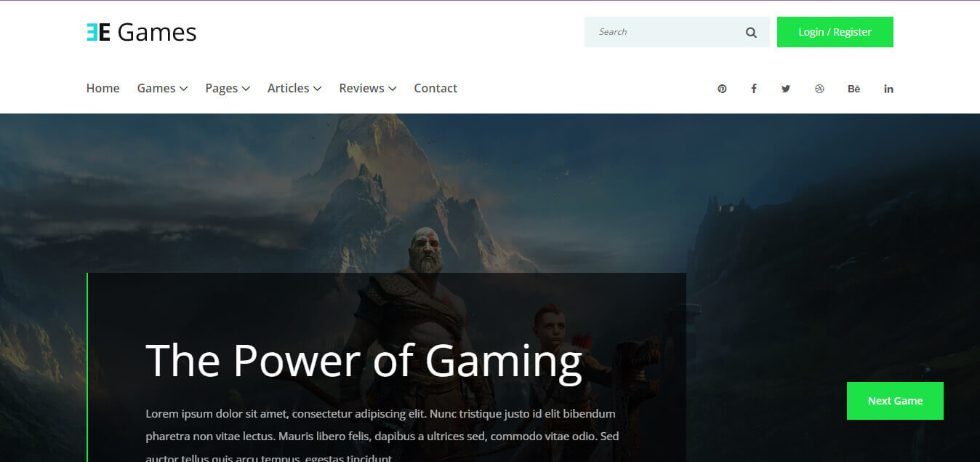Go to the Home menu item
This screenshot has width=980, height=462.
(x=103, y=88)
